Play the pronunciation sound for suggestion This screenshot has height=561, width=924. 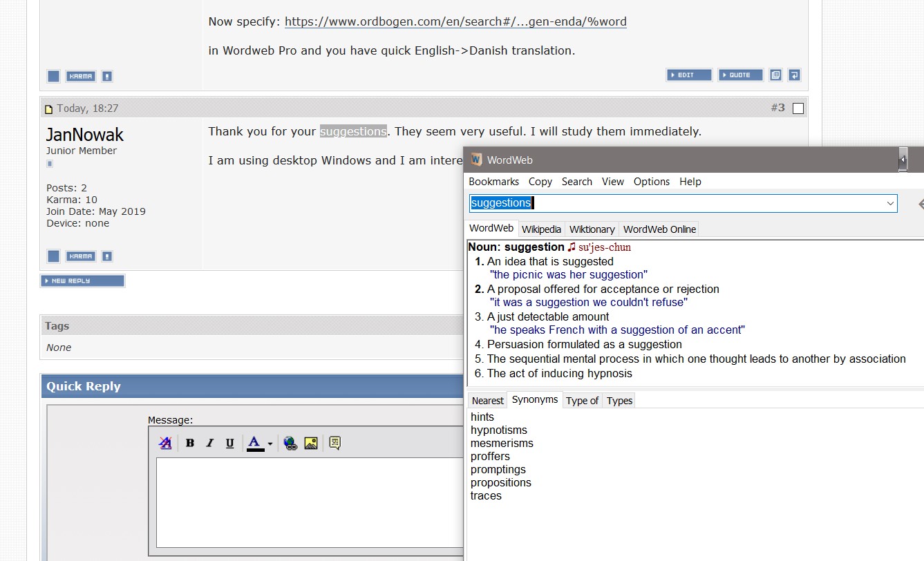pos(572,247)
